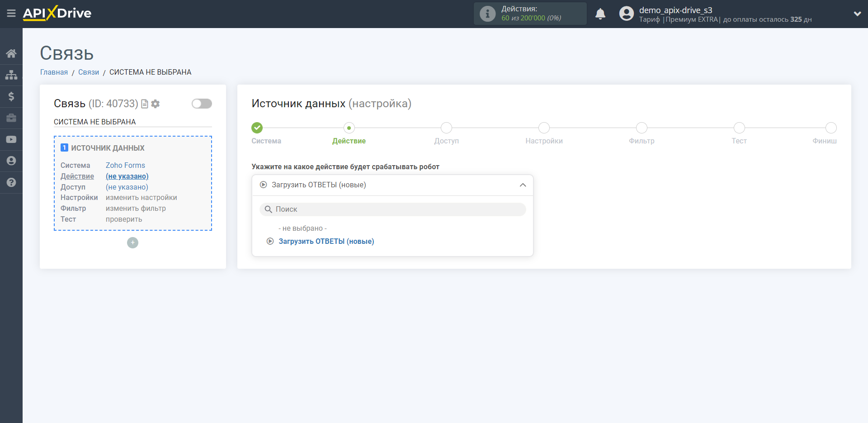Open the help question mark sidebar icon

pos(11,182)
